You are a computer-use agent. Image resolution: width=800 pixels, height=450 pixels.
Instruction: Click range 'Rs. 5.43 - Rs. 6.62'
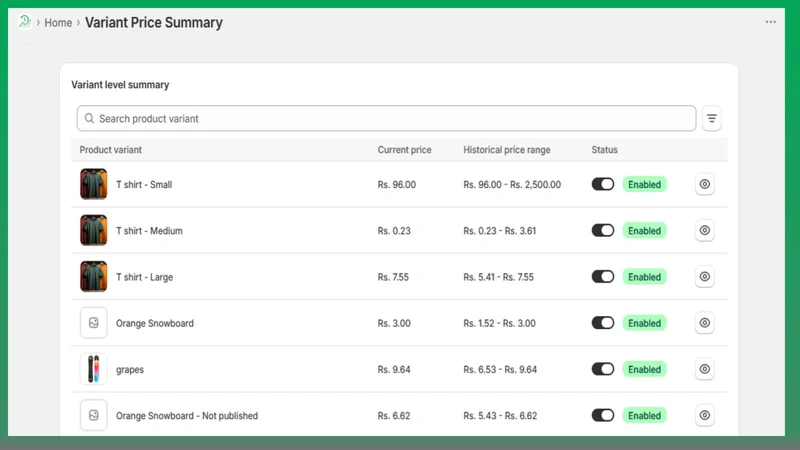click(500, 415)
